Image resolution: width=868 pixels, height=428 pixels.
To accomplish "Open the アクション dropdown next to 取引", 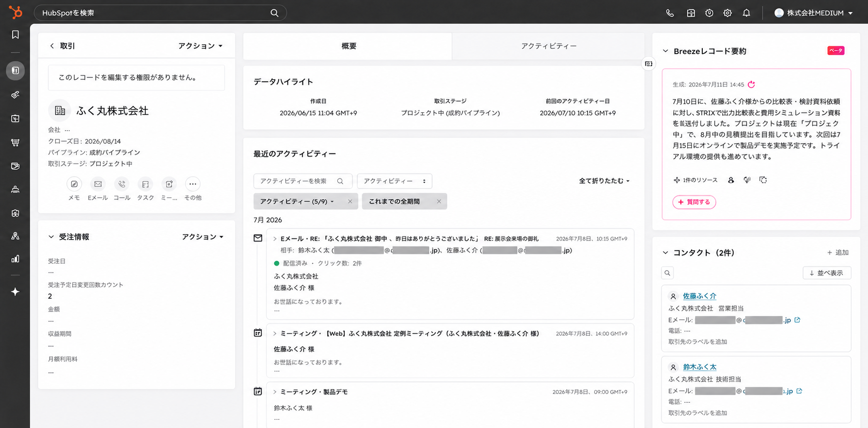I will pos(200,46).
